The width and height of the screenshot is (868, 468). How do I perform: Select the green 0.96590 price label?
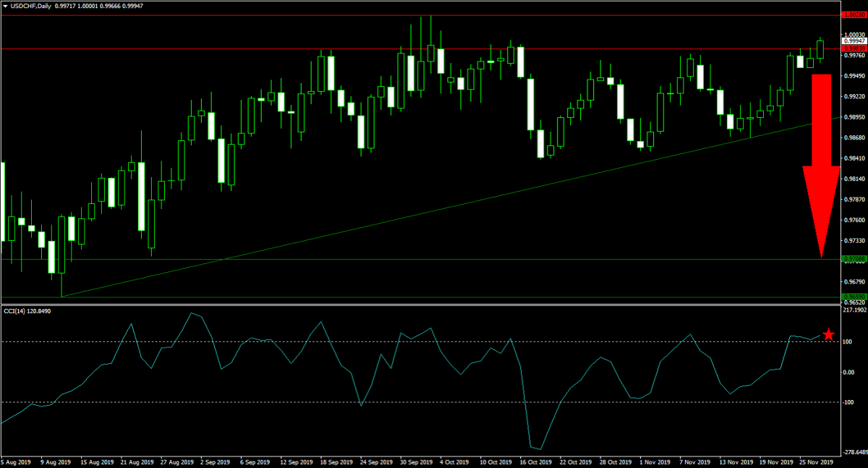pyautogui.click(x=854, y=297)
